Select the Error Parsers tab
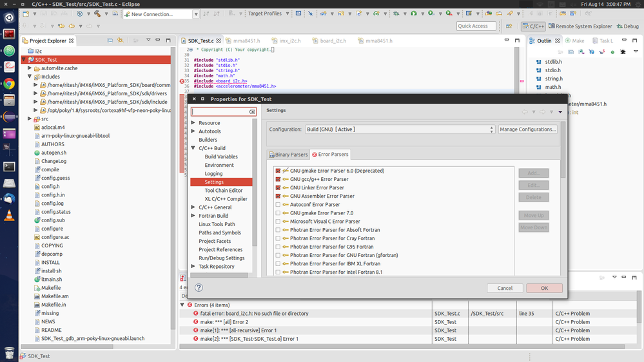The height and width of the screenshot is (362, 644). click(x=330, y=155)
